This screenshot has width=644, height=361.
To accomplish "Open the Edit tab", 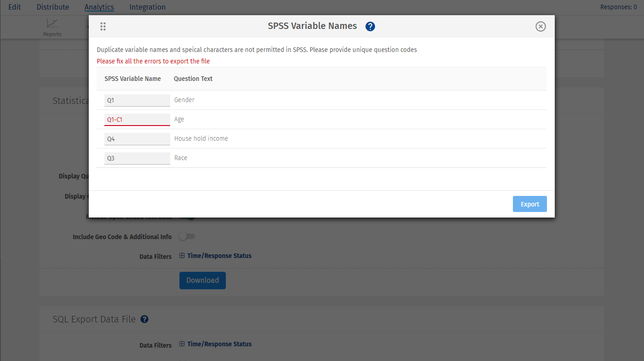I will tap(15, 7).
